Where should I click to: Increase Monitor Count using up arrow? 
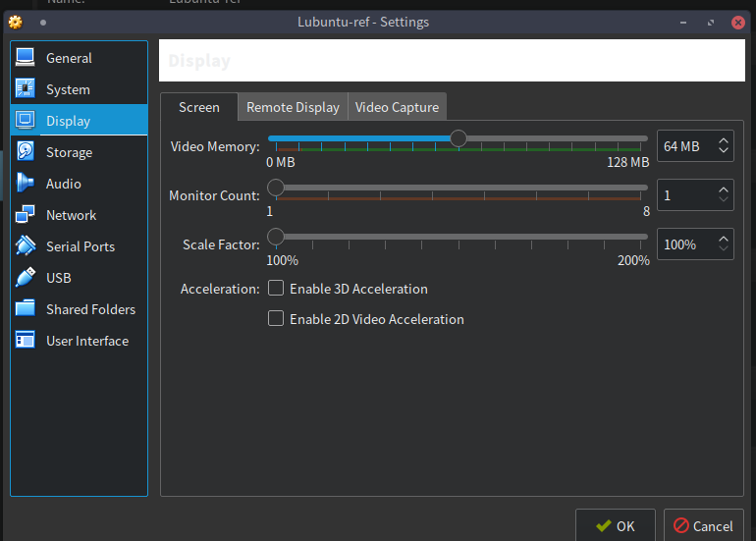(x=724, y=189)
